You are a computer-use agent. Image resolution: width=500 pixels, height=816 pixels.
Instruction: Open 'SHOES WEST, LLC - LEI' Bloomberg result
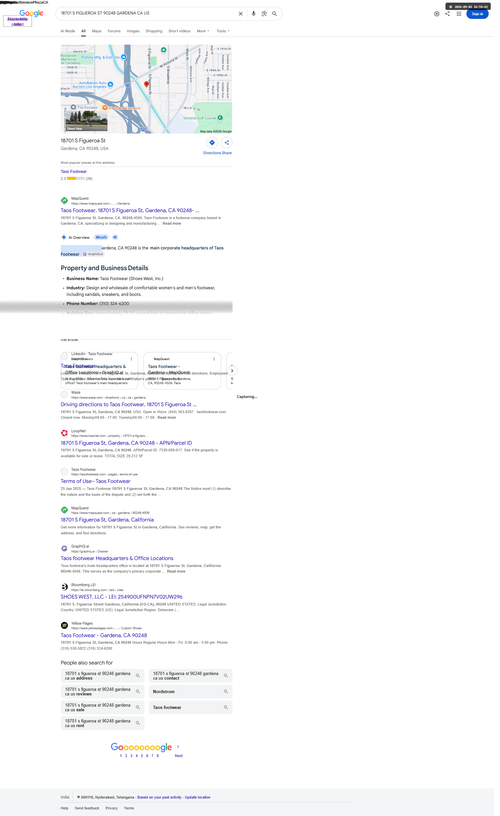point(121,597)
